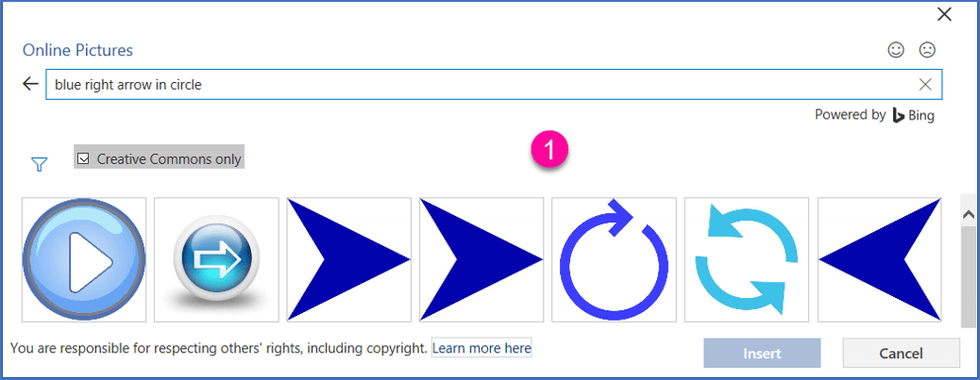Select the dark blue left arrowhead image
This screenshot has height=380, width=980.
[879, 259]
